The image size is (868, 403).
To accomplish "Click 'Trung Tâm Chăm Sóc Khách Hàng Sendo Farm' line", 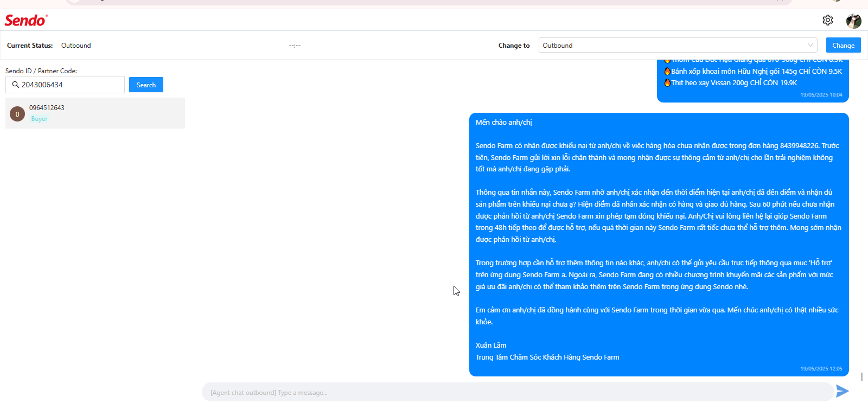I will pos(547,357).
